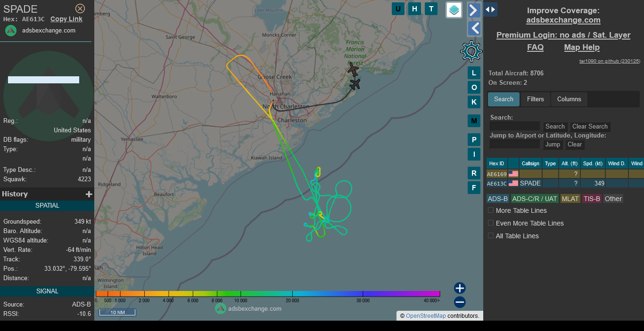Toggle the MLAT source filter
Screen dimensions: 644x331
(570, 199)
